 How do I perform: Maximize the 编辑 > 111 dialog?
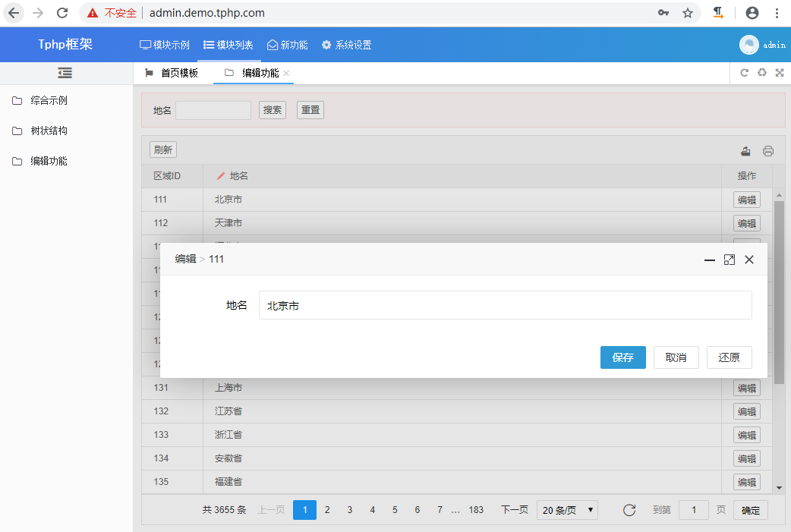[730, 260]
